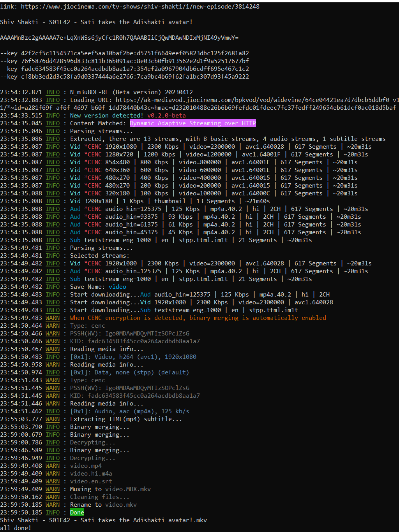Screen dimensions: 399x532
Task: Click the video.hi.m4a filename
Action: [91, 474]
